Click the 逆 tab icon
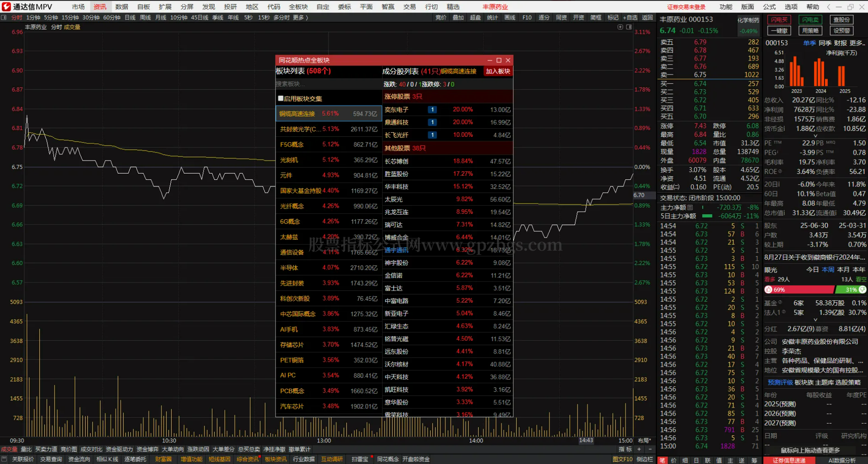Screen dimensions: 868x464 click(x=742, y=460)
